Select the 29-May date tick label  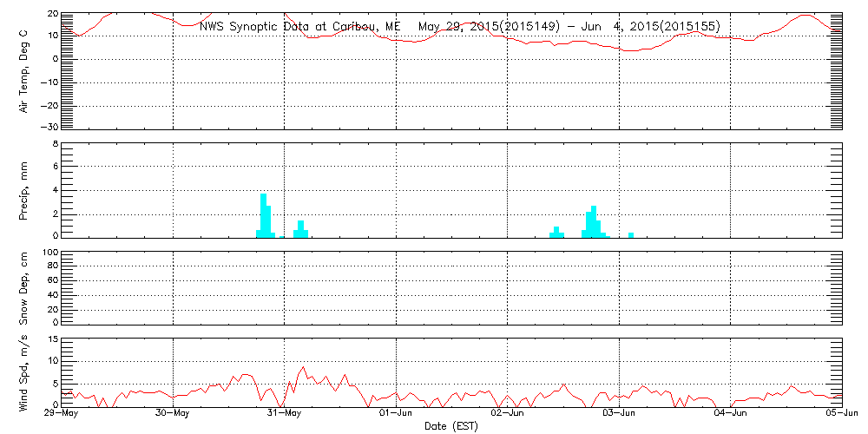click(62, 415)
